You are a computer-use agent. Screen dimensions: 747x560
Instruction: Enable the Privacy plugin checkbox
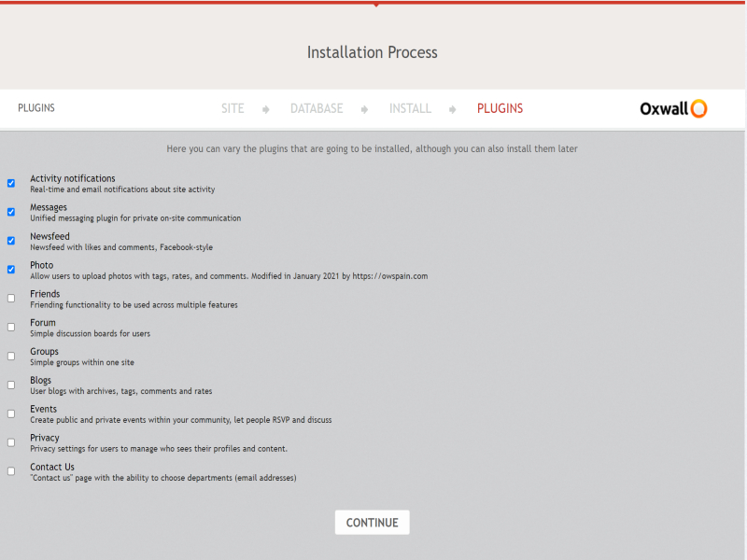(x=11, y=442)
